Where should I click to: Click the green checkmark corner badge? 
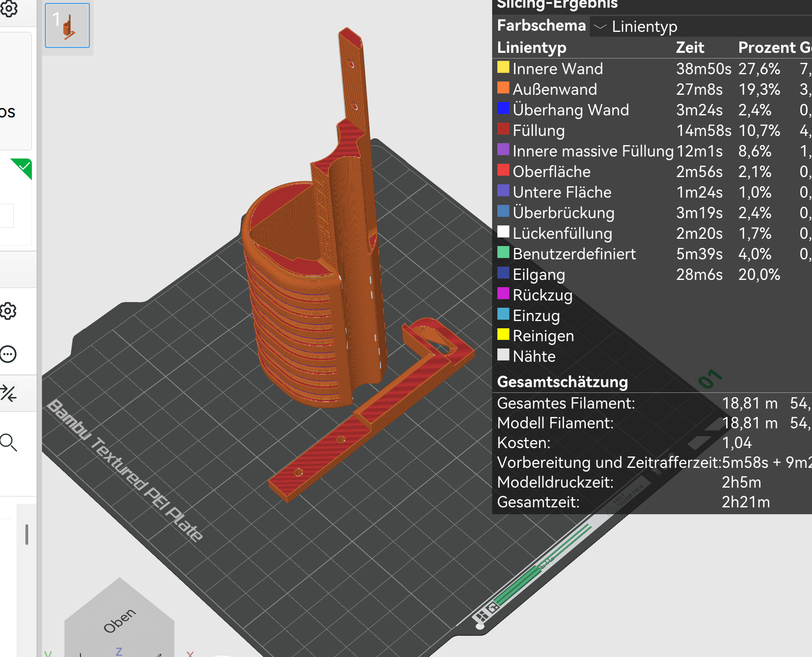(x=23, y=167)
